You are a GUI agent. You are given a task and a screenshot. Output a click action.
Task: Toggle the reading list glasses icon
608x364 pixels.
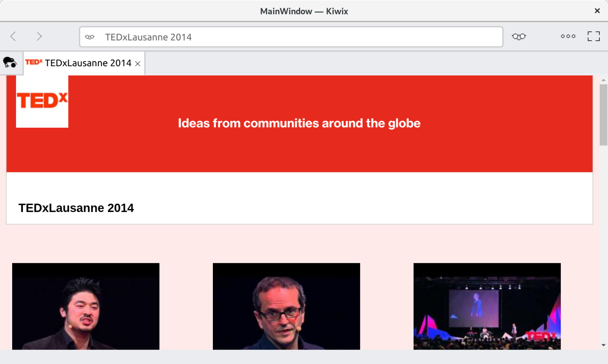(x=519, y=37)
